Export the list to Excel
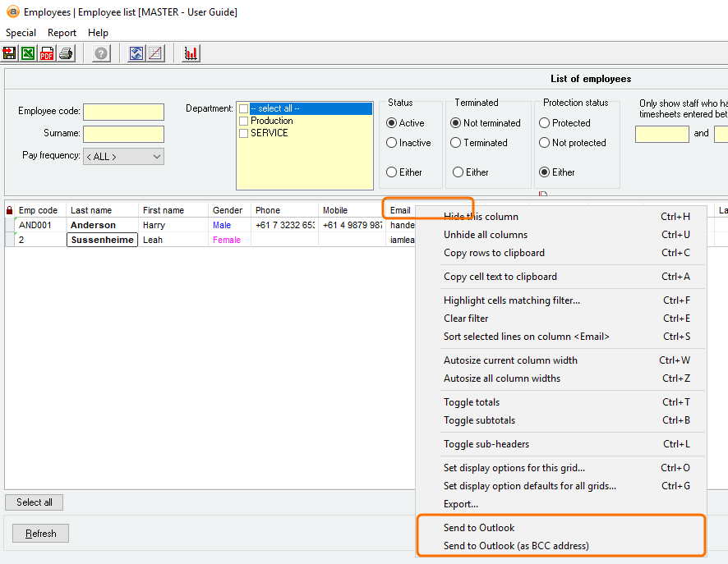 [28, 54]
